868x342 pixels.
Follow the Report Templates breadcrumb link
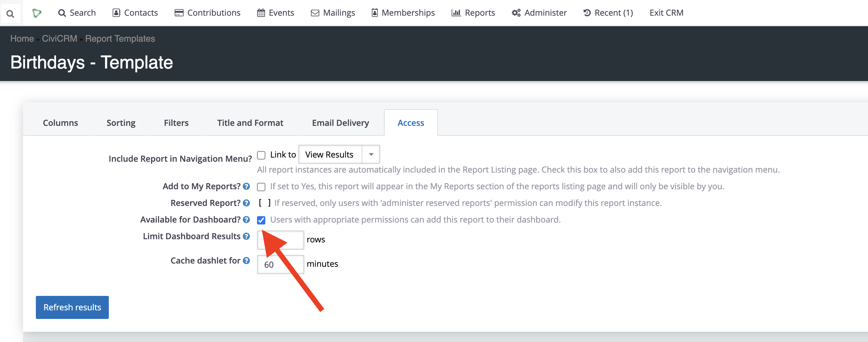[x=120, y=38]
